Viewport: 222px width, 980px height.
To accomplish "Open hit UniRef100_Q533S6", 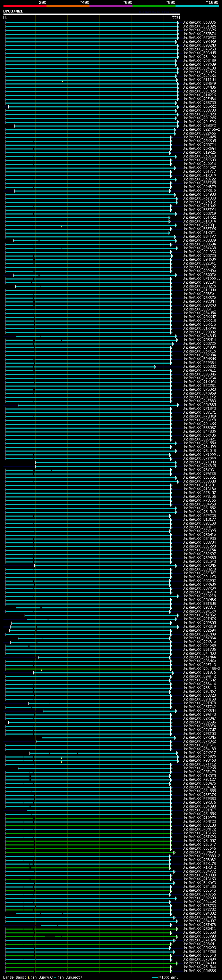I will click(199, 23).
